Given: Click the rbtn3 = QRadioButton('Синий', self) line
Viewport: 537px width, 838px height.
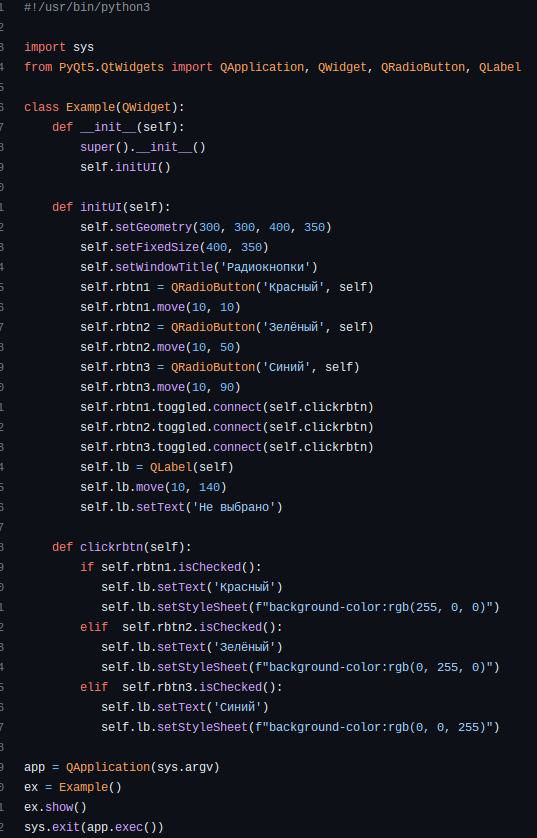Looking at the screenshot, I should (220, 367).
